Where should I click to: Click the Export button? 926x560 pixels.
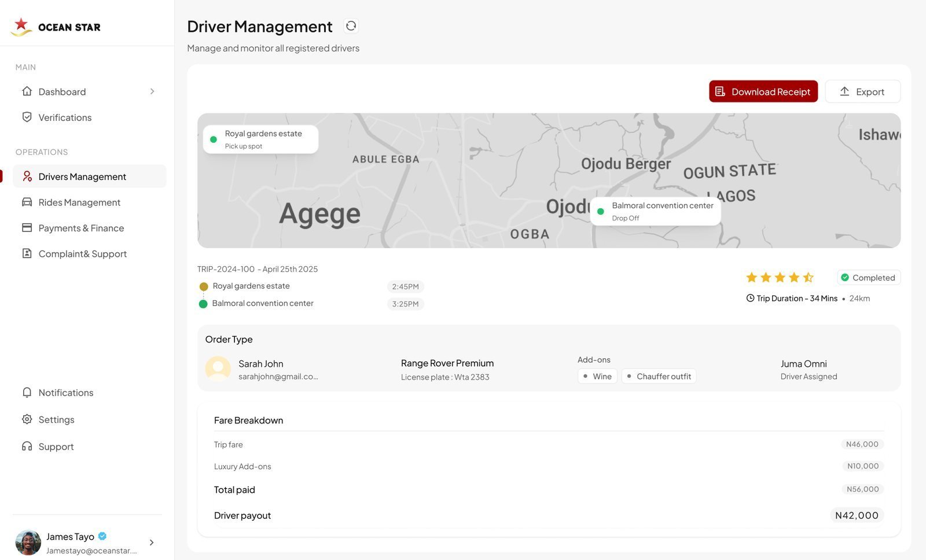tap(862, 91)
